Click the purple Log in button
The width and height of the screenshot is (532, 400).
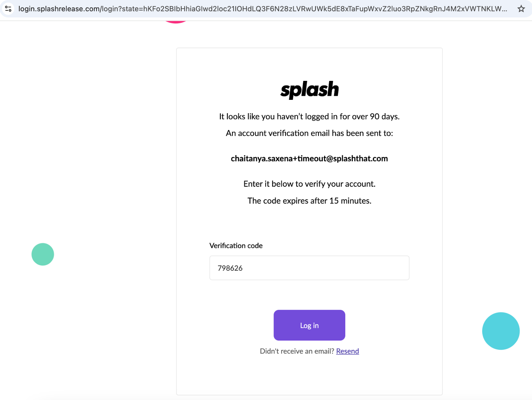click(309, 325)
